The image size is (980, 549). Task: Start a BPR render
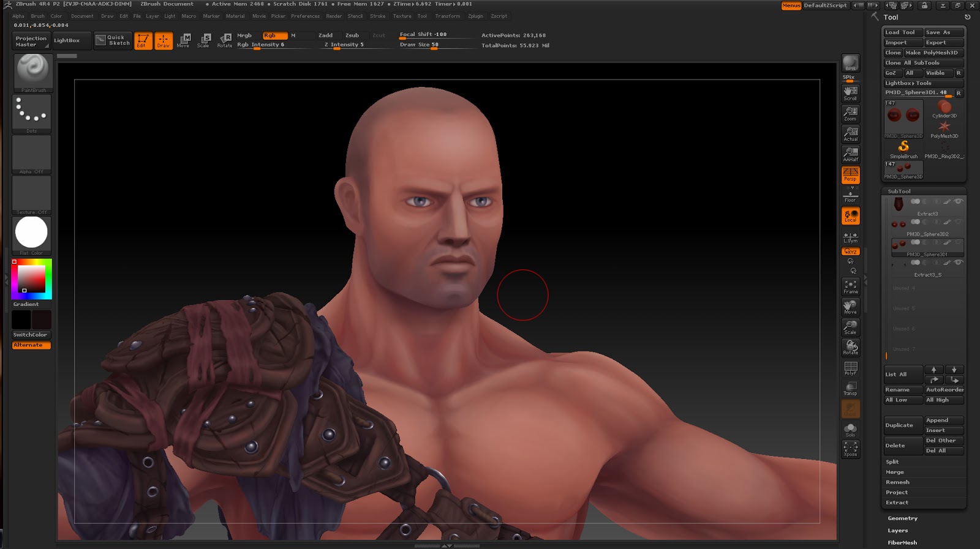(850, 63)
